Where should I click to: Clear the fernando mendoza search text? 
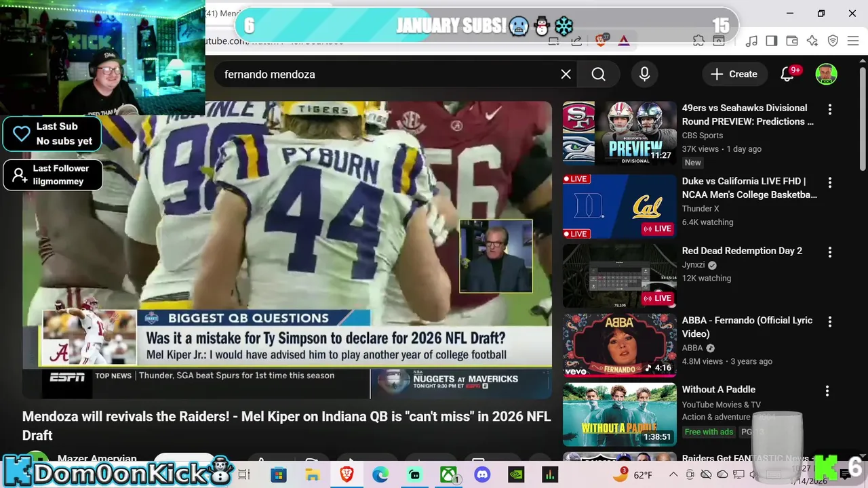[566, 75]
